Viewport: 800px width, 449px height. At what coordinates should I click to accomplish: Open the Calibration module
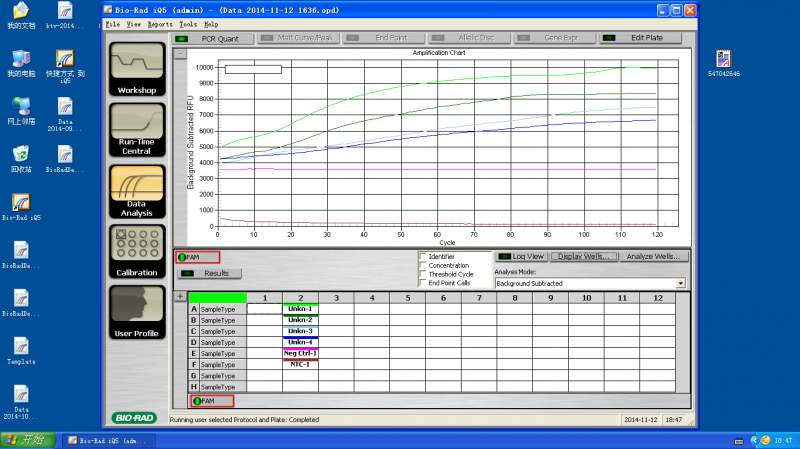click(137, 252)
